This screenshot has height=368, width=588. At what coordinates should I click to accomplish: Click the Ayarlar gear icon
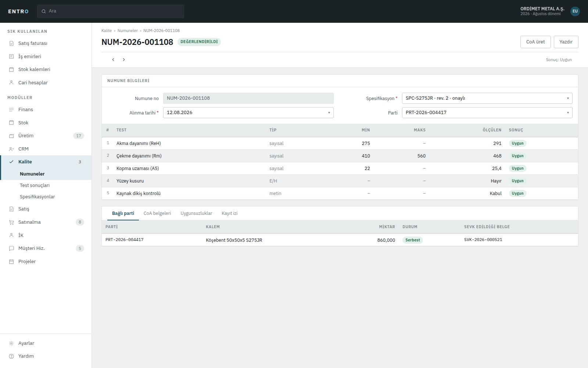coord(11,343)
